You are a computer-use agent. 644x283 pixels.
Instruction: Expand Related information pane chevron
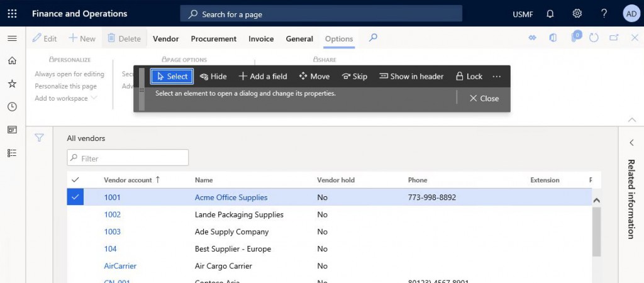[x=631, y=143]
